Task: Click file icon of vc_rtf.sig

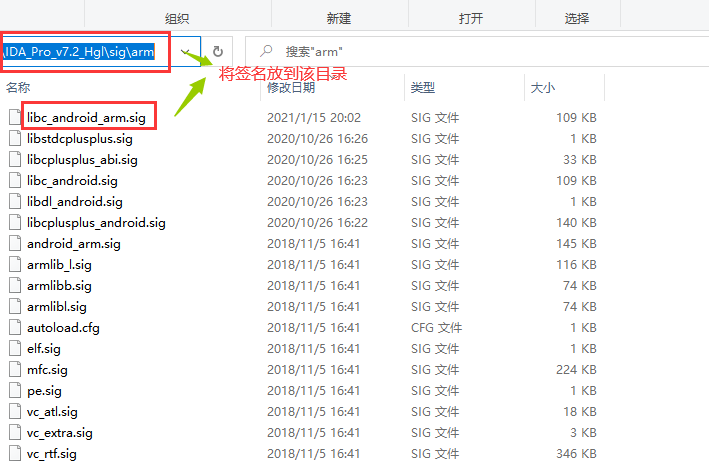Action: (15, 453)
